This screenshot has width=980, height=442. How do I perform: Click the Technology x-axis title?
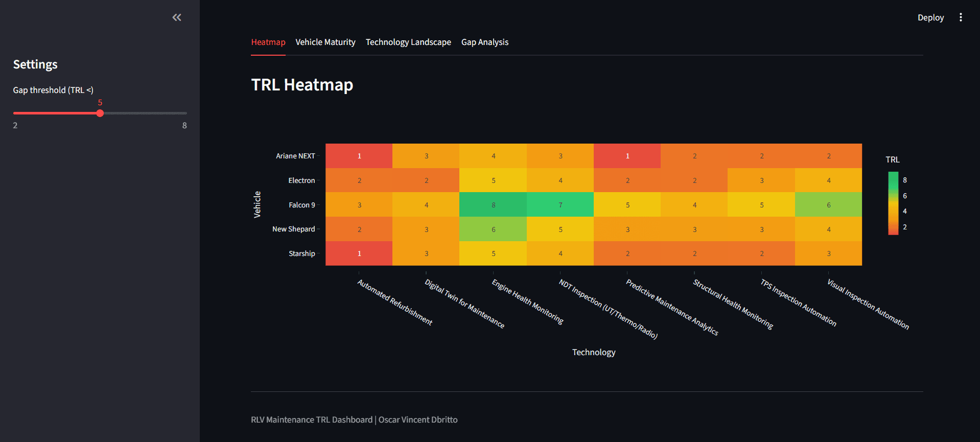(594, 352)
